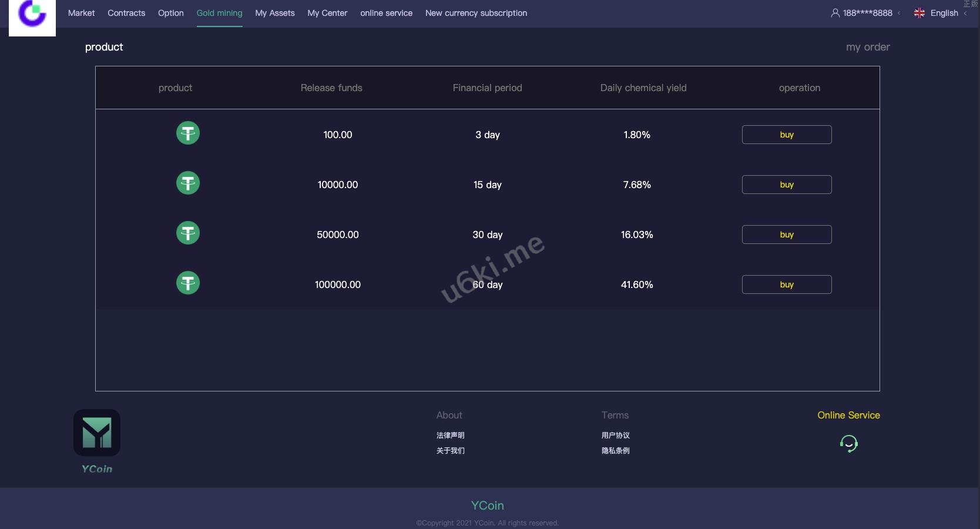Open the Market tab

81,13
